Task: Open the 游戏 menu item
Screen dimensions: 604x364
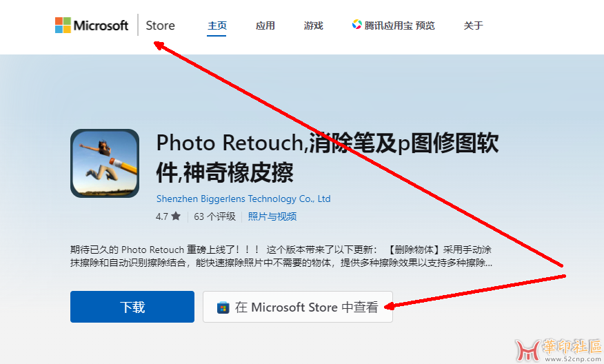Action: [x=313, y=26]
